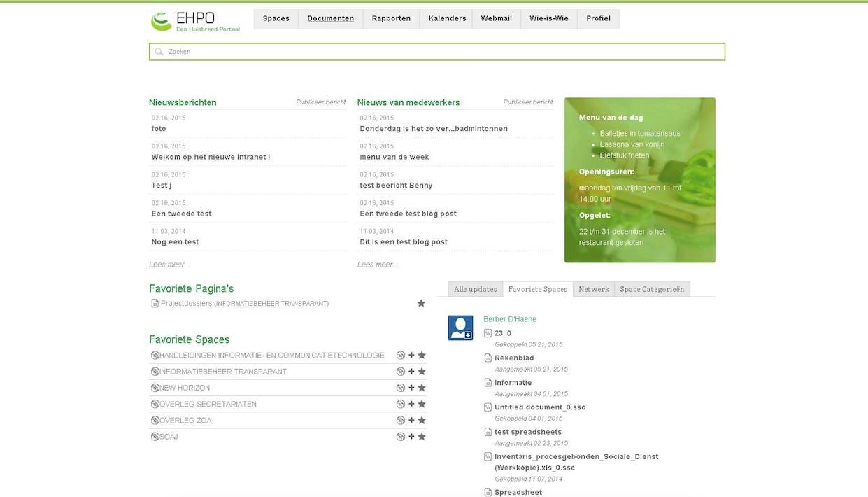Open the Kalenders menu
868x497 pixels.
coord(447,19)
